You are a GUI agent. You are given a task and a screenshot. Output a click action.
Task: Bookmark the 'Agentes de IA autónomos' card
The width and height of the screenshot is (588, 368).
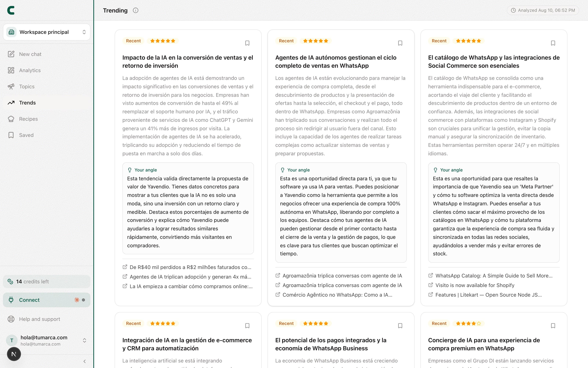click(400, 43)
